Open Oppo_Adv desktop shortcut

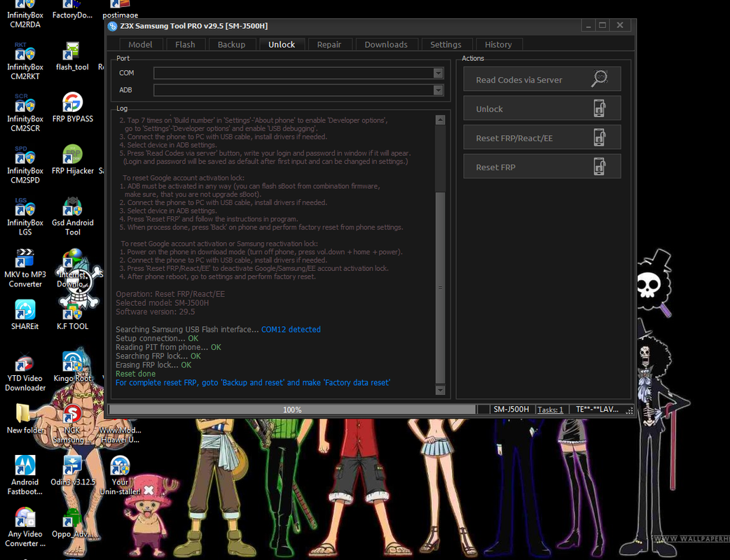pos(72,523)
